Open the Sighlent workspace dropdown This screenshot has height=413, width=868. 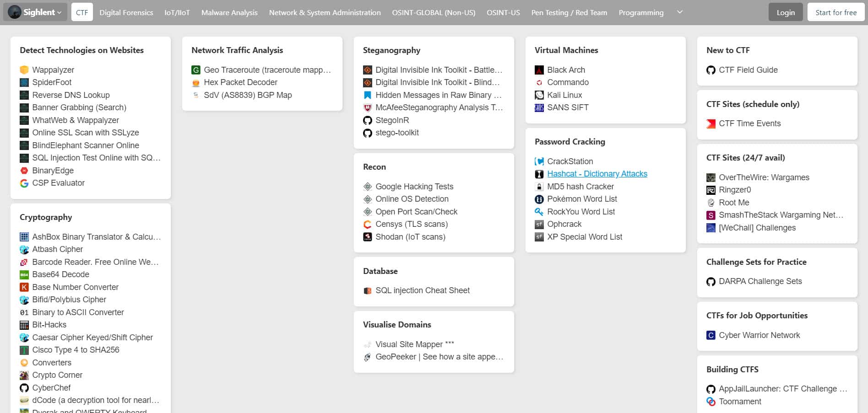[x=35, y=12]
